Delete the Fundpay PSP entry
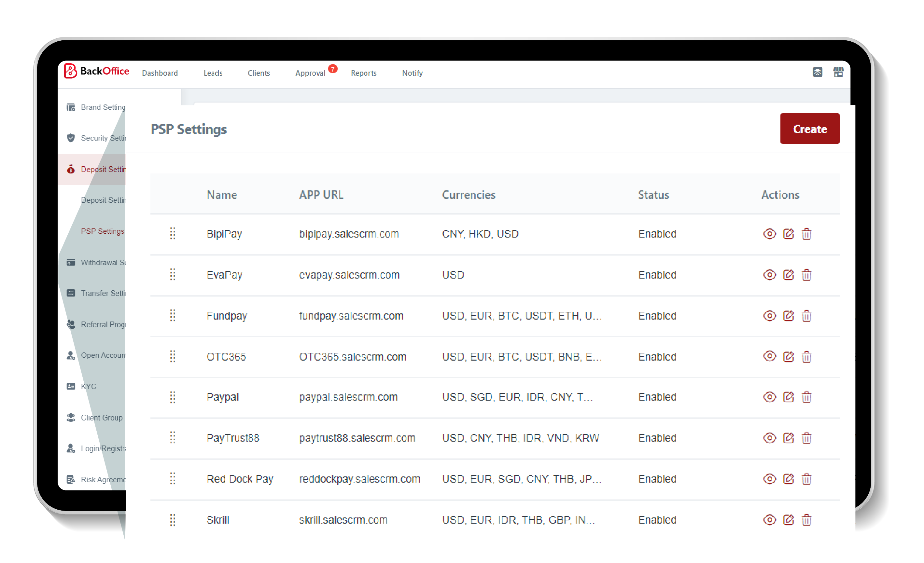The height and width of the screenshot is (563, 924). click(x=806, y=316)
